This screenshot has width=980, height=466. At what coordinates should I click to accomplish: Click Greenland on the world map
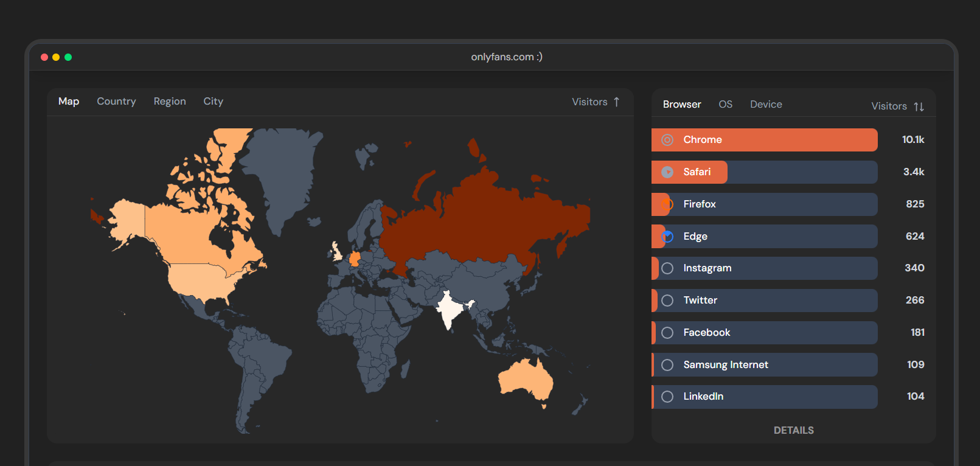coord(283,176)
